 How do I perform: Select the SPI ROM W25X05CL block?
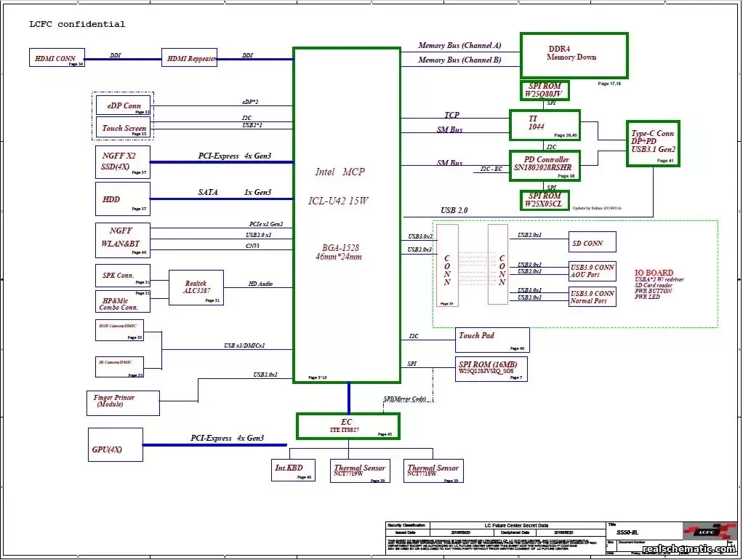(x=545, y=200)
